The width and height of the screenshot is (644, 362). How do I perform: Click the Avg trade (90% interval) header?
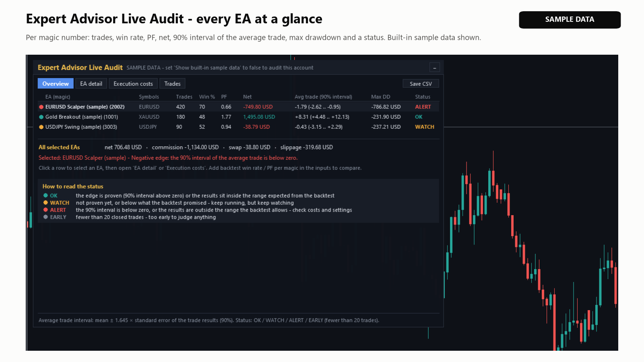[x=323, y=97]
